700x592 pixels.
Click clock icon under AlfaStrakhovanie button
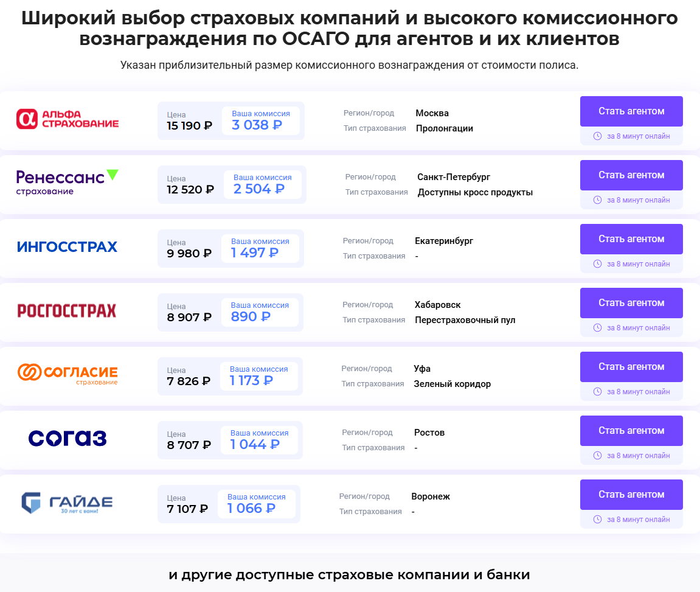pyautogui.click(x=597, y=136)
